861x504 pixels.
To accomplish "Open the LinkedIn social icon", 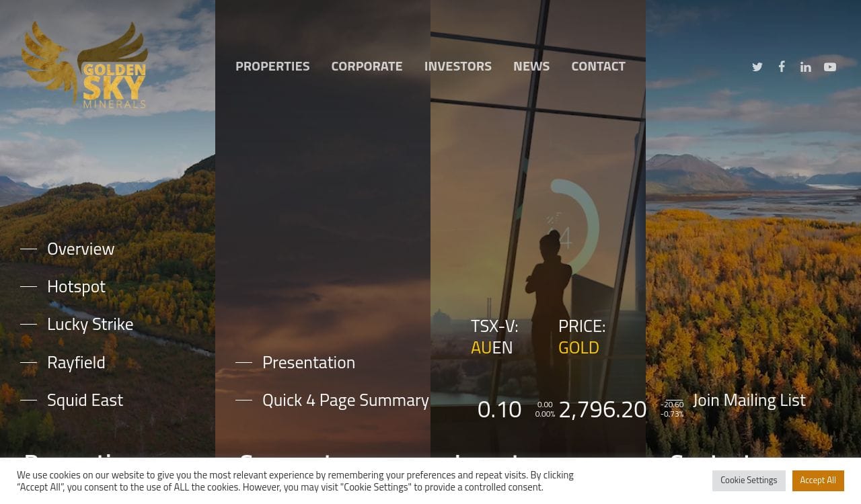I will pyautogui.click(x=805, y=67).
